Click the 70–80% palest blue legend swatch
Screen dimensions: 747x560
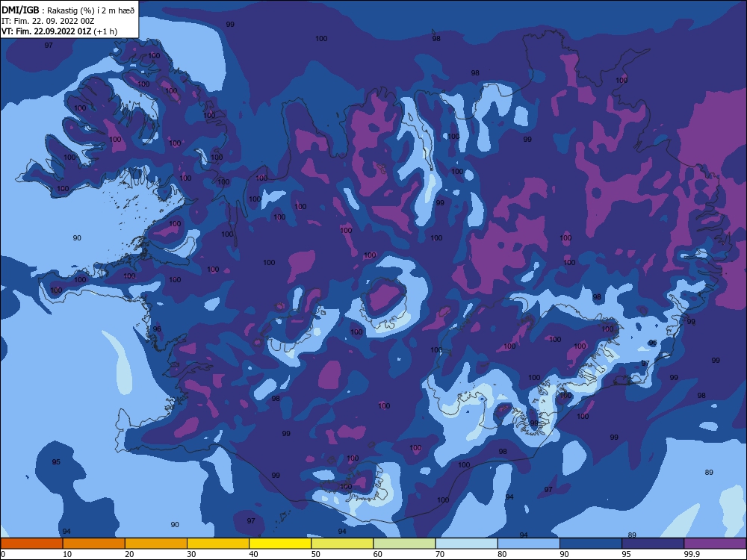click(x=466, y=544)
